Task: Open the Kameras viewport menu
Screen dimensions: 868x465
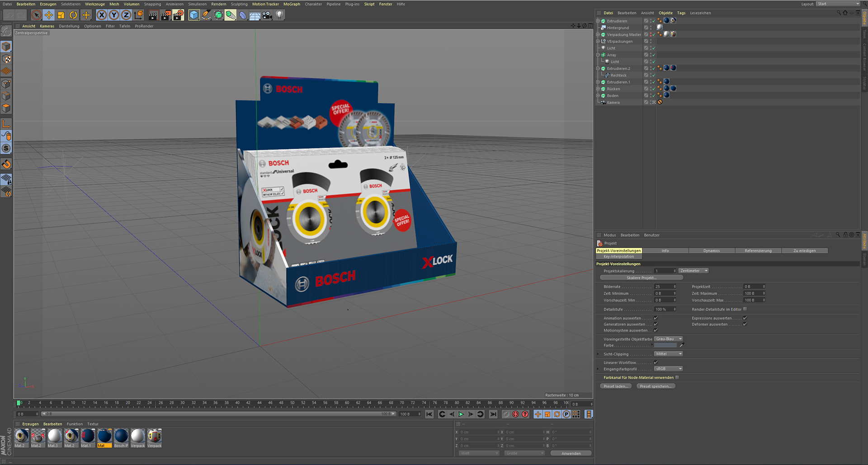Action: click(x=47, y=26)
